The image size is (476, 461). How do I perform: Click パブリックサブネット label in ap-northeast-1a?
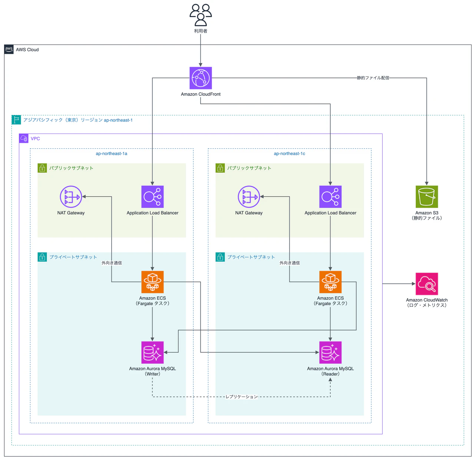71,168
